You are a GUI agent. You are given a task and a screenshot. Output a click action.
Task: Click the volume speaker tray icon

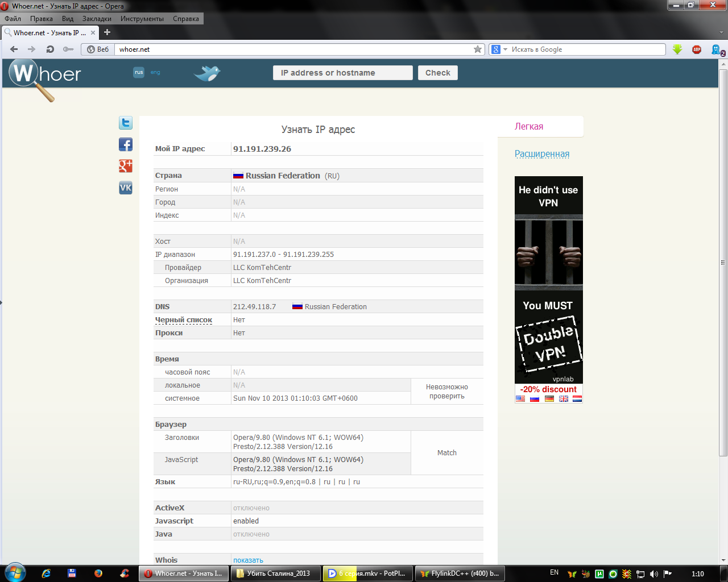[x=654, y=574]
